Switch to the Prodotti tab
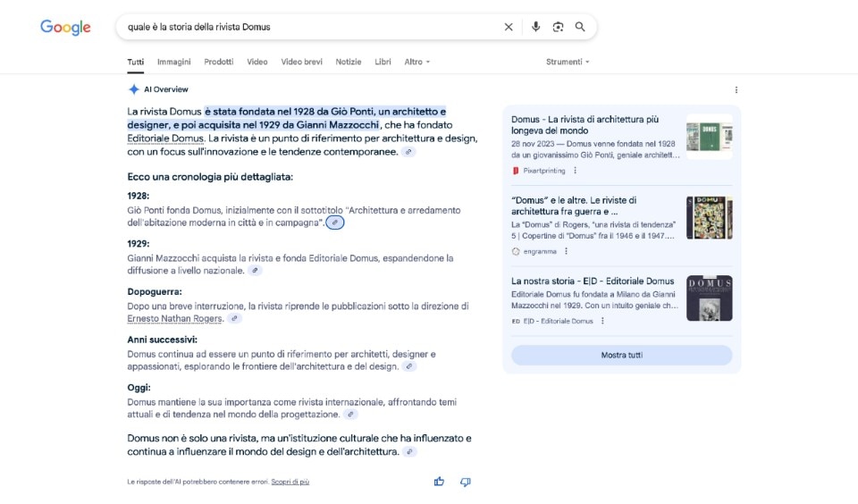 [219, 62]
